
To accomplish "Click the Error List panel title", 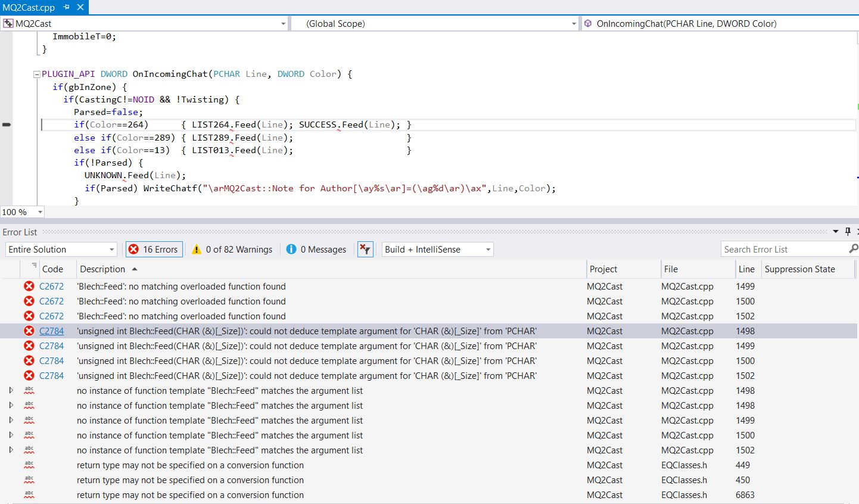I will (20, 232).
